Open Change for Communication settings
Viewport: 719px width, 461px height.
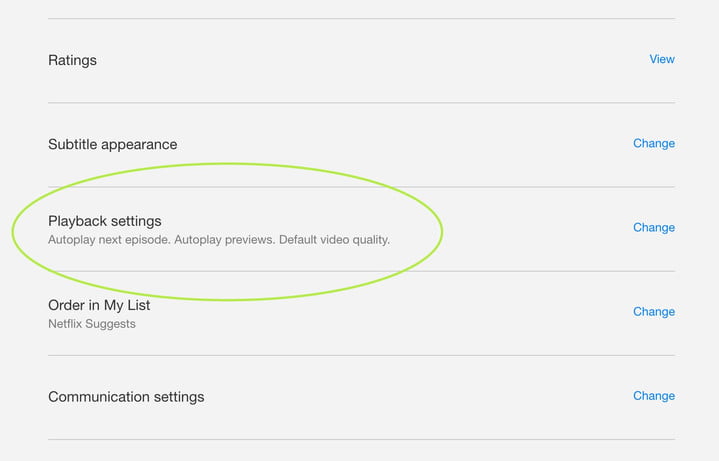tap(653, 395)
